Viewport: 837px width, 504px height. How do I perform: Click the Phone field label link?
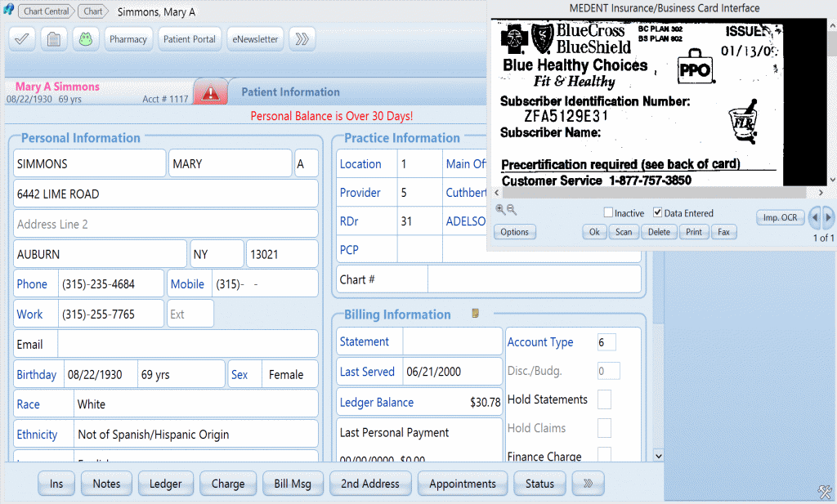[x=32, y=284]
